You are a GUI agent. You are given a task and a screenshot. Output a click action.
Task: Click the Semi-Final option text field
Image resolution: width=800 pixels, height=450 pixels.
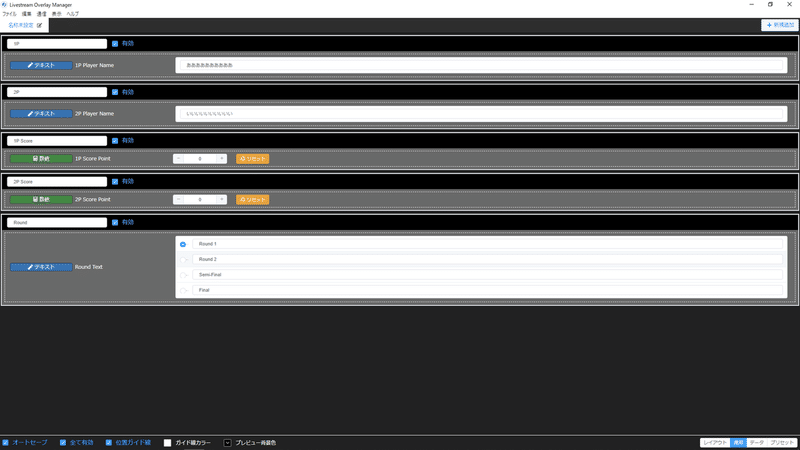coord(487,275)
